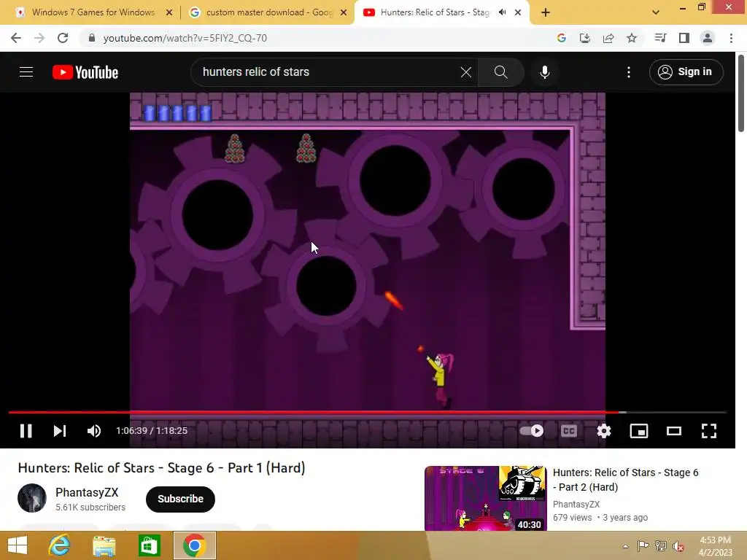Close the Windows 7 Games tab
747x560 pixels.
(x=169, y=12)
